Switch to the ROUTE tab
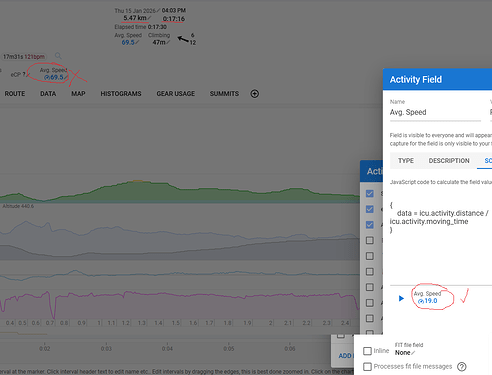This screenshot has width=492, height=375. tap(15, 94)
